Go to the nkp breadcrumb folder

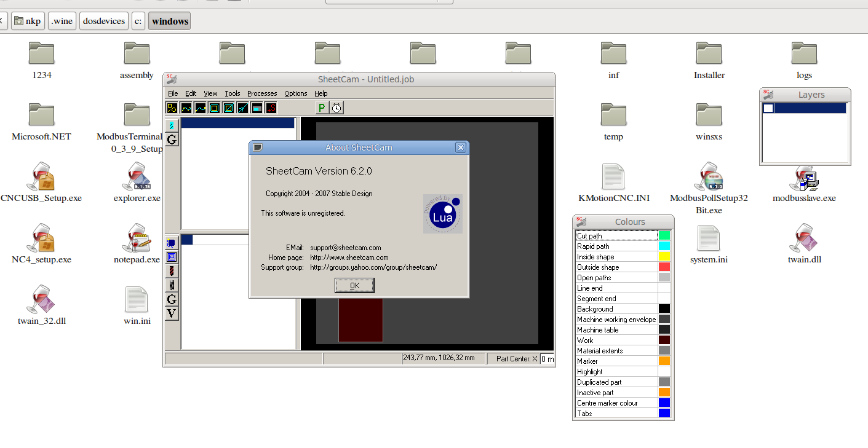tap(28, 21)
